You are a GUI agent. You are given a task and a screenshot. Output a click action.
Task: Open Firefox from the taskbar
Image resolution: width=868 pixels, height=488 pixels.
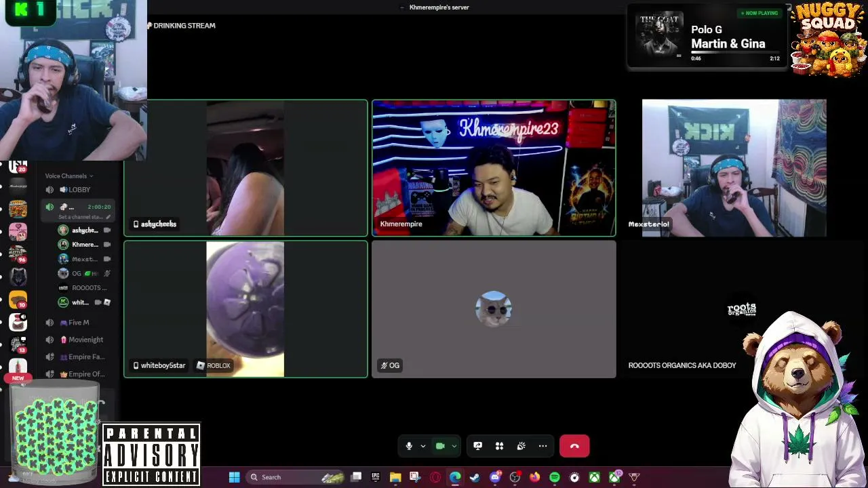coord(534,477)
